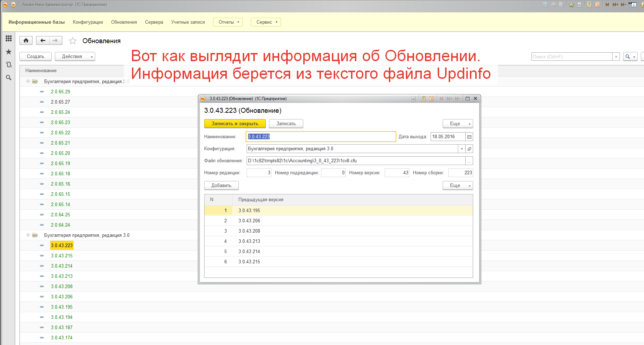Click the Файл обновления path field
Screen dimensions: 644x345
356,161
